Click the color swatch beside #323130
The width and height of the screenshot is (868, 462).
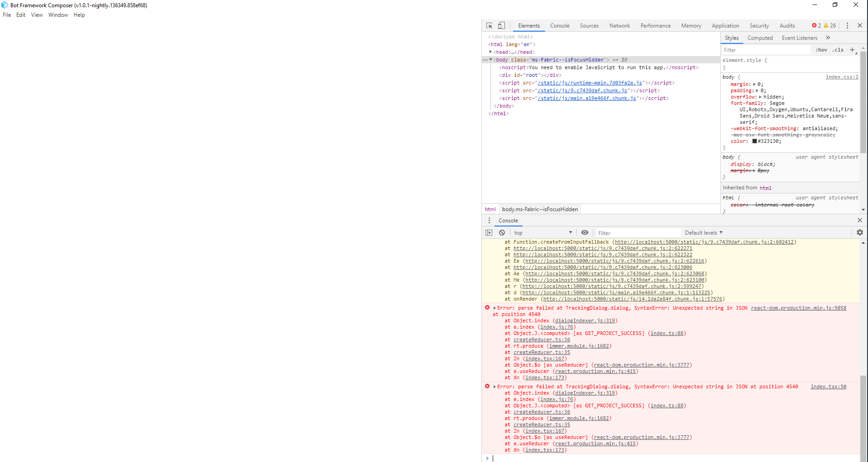click(755, 141)
